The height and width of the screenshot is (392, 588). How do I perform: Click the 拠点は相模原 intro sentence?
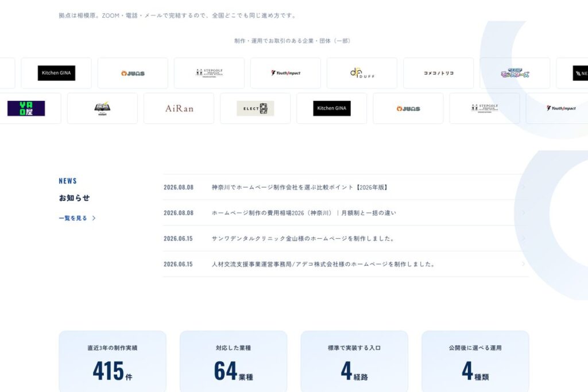pos(178,15)
